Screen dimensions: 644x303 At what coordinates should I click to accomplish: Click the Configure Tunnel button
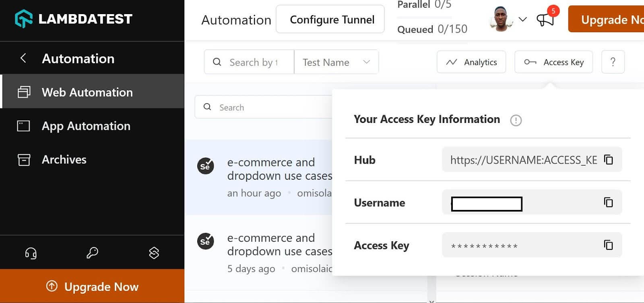(x=330, y=19)
